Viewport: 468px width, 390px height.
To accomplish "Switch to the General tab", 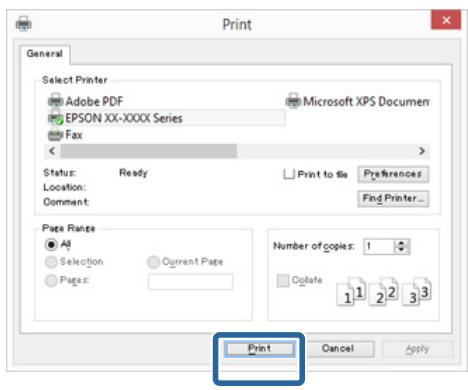I will pyautogui.click(x=45, y=54).
